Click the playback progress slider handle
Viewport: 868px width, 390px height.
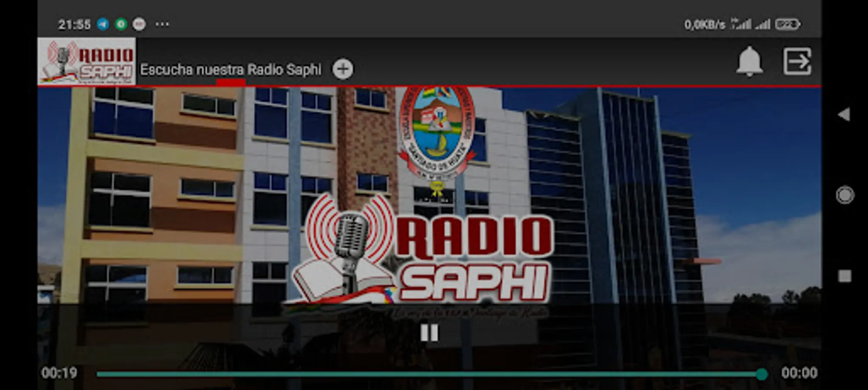[x=761, y=374]
